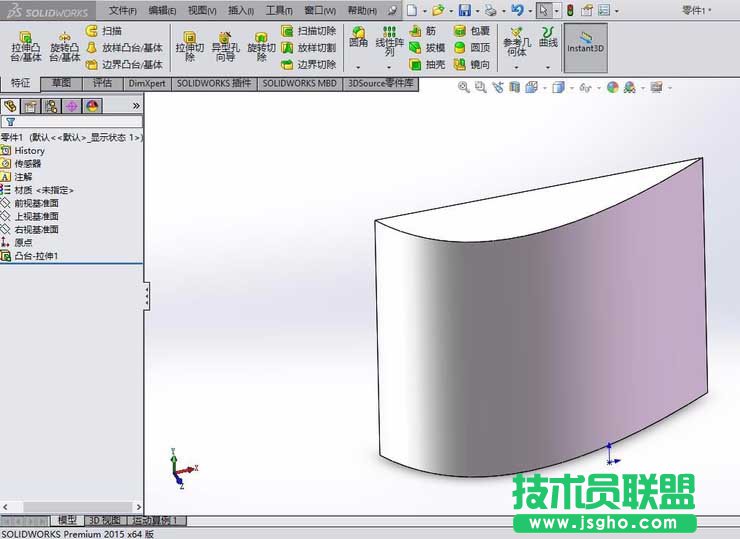740x539 pixels.
Task: Switch to the PropertyManager panel tab
Action: coord(31,106)
